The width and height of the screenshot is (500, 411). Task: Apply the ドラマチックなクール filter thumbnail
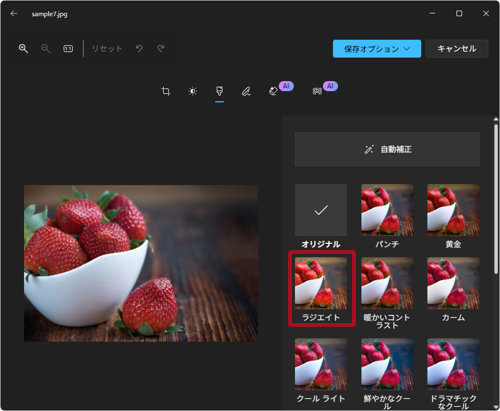tap(453, 364)
